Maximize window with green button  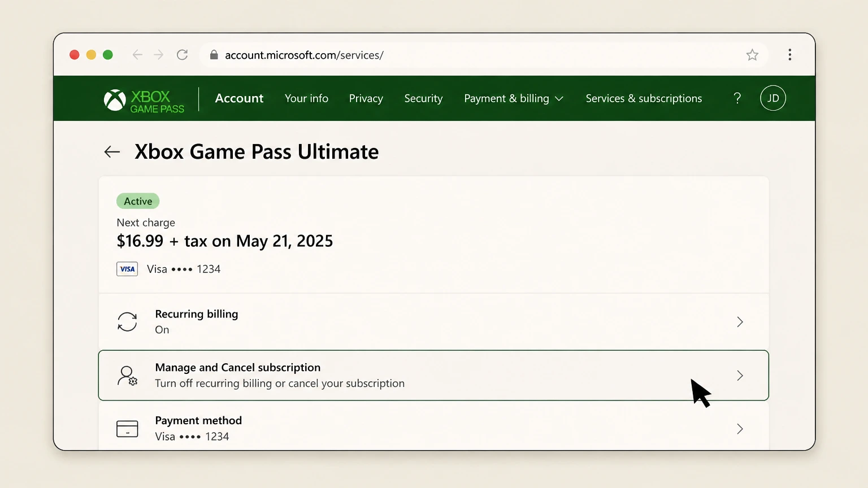(x=108, y=55)
